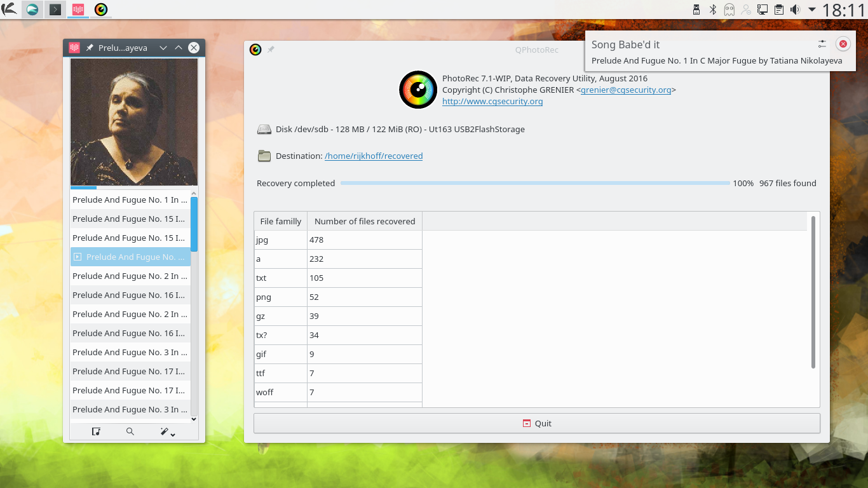Open the KDE application launcher
The image size is (868, 488).
[9, 9]
